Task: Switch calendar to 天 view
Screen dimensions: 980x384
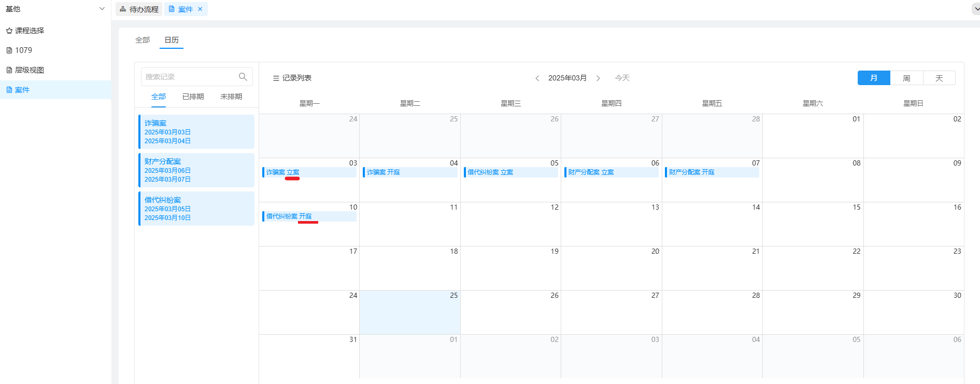Action: point(939,78)
